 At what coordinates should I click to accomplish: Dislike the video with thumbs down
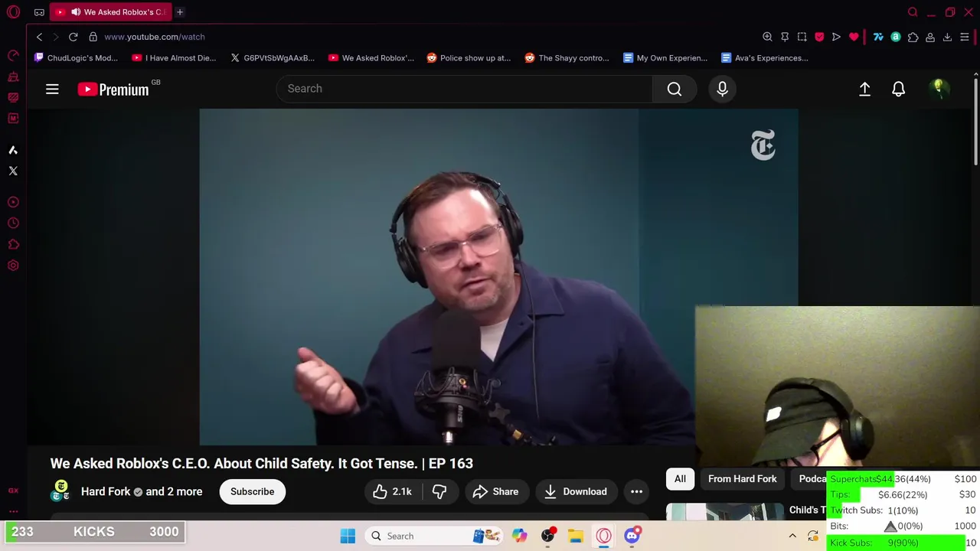point(439,491)
